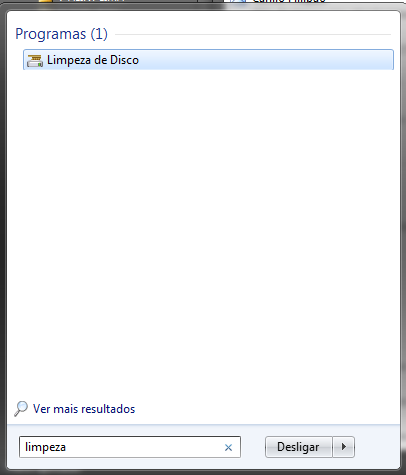Screen dimensions: 406x475
Task: Click the word limpeza in the search box
Action: (45, 447)
